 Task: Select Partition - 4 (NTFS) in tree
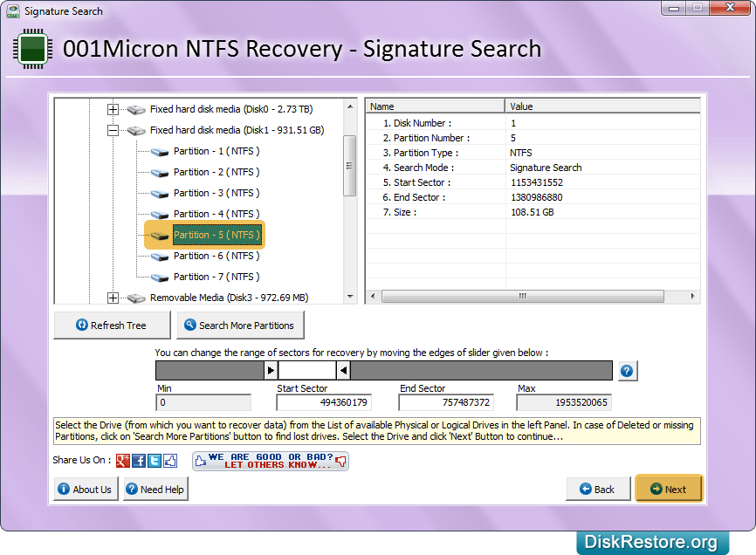[x=216, y=214]
